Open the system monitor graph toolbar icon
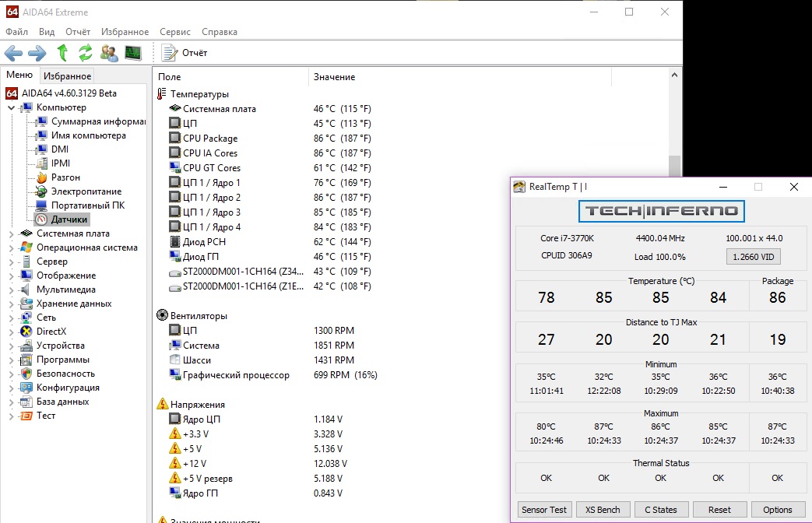Screen dimensions: 812x523 [x=132, y=53]
